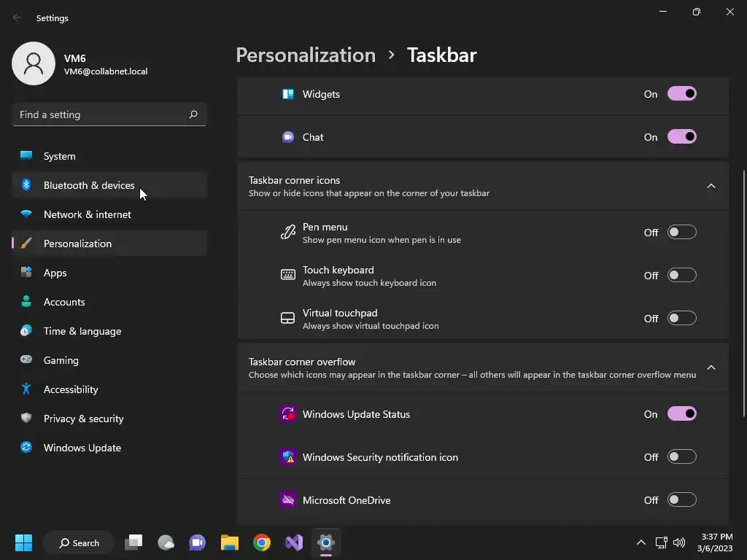Launch Google Chrome from the taskbar

[262, 542]
